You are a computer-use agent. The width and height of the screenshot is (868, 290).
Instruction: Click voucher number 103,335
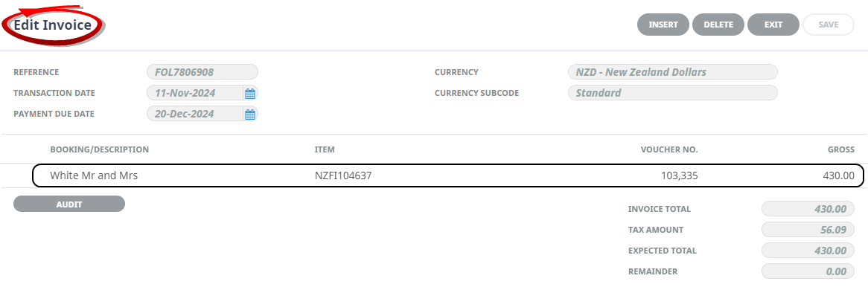pyautogui.click(x=680, y=176)
